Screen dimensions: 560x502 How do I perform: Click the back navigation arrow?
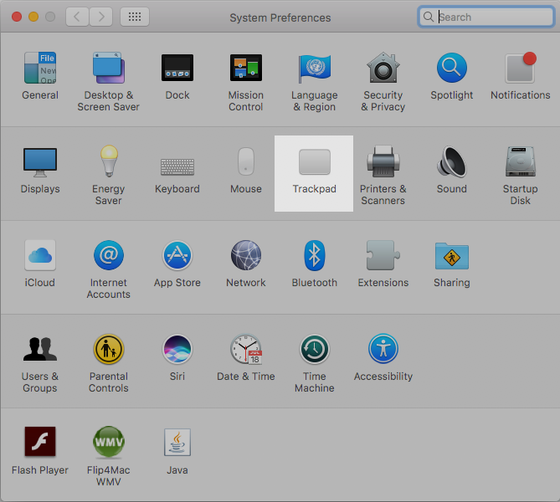pos(77,16)
